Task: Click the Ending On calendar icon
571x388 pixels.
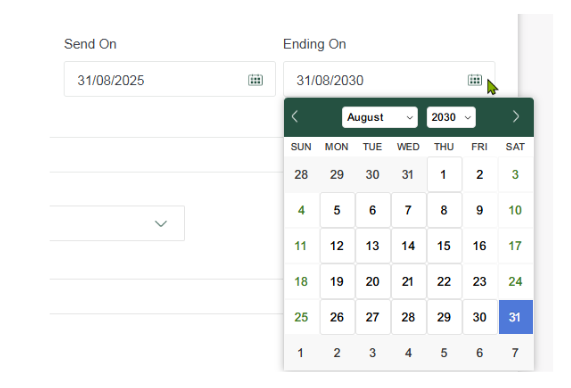Action: click(x=474, y=80)
